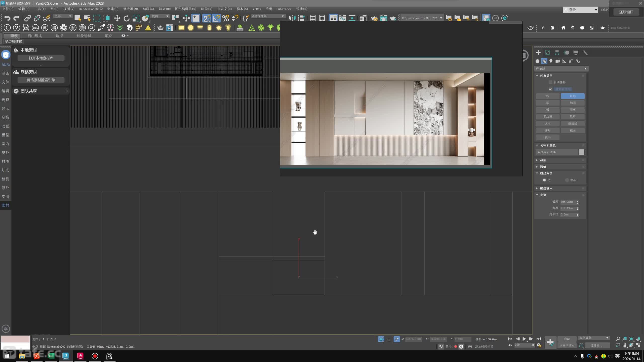Switch to Geometry category icon

[x=537, y=61]
